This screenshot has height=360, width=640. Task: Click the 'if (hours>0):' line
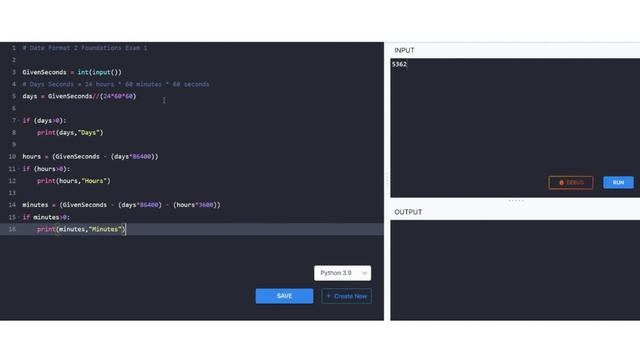click(x=46, y=169)
